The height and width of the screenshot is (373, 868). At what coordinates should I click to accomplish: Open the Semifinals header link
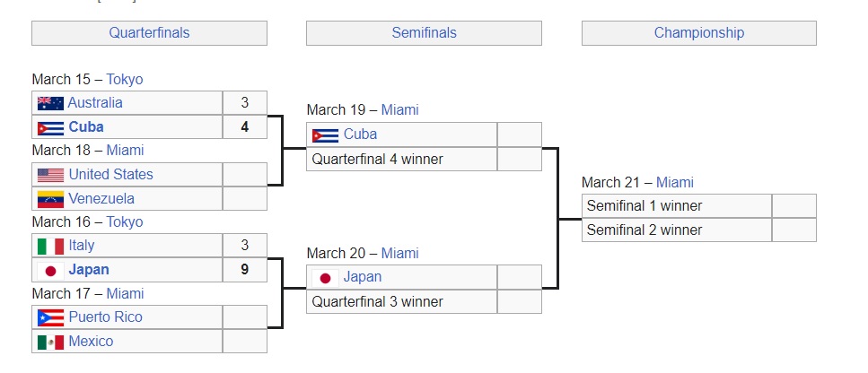(424, 33)
